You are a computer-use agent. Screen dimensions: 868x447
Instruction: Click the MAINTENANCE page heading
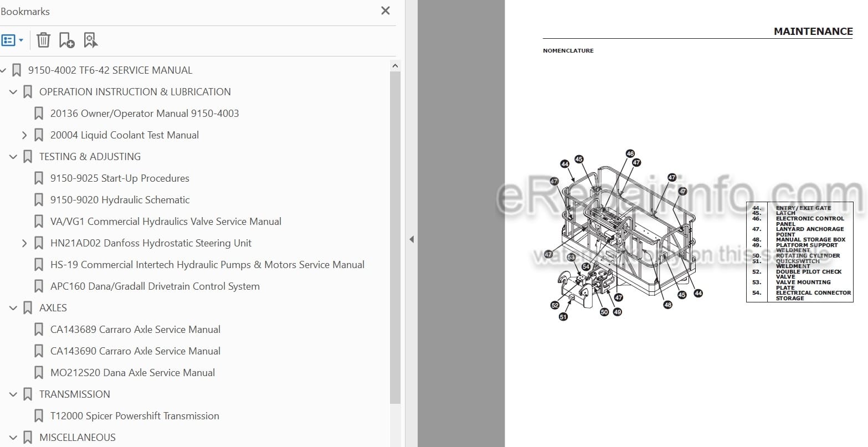tap(813, 32)
